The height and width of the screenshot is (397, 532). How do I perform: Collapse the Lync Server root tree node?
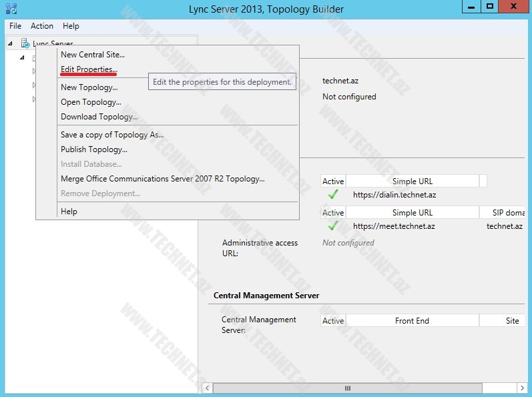(10, 43)
